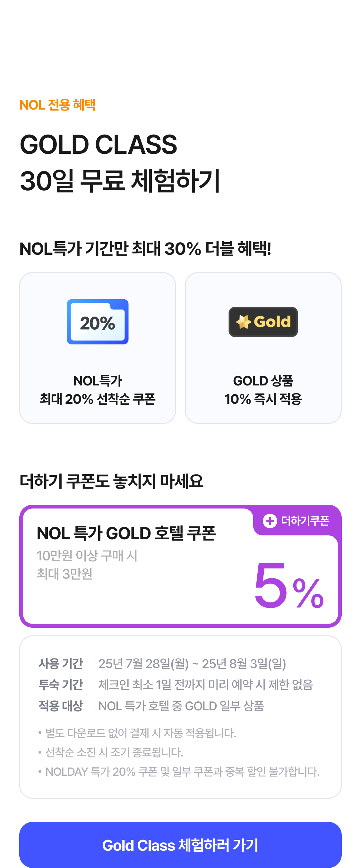The height and width of the screenshot is (868, 361).
Task: Tap the GOLD CLASS 30일 무료 체험하기 heading
Action: 120,162
